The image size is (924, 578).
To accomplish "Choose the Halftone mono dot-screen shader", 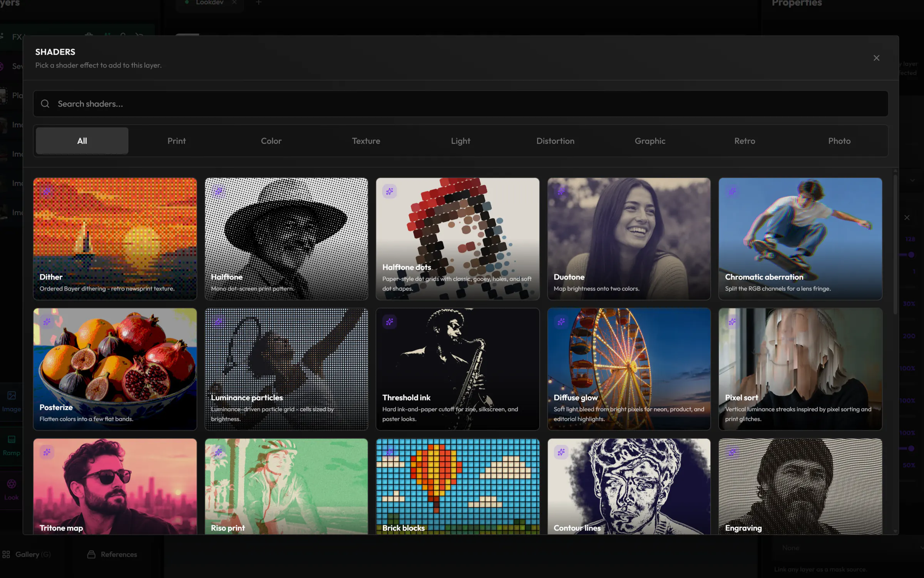I will [x=286, y=239].
